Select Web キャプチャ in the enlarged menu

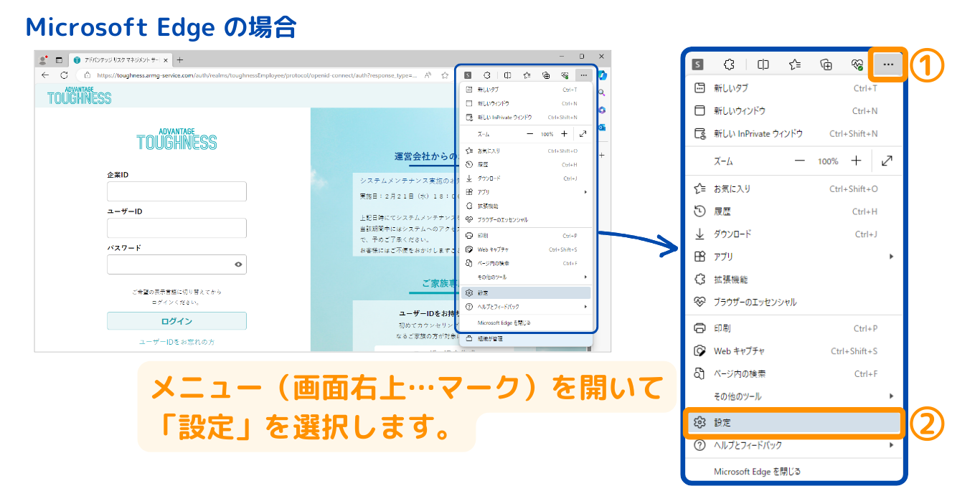(x=793, y=351)
